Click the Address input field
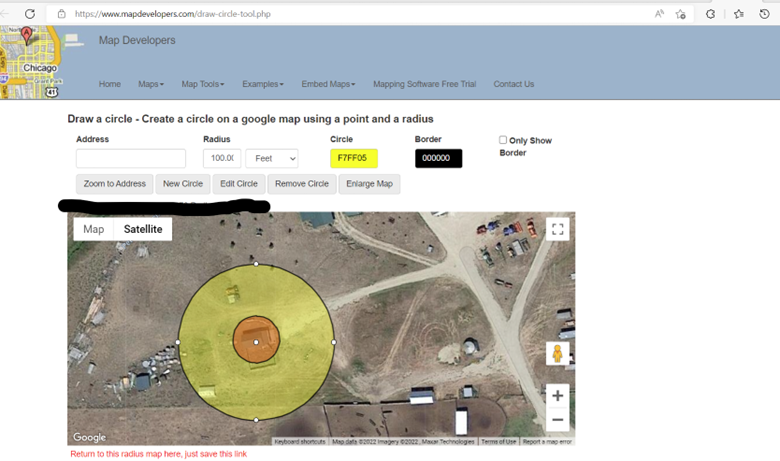Viewport: 780px width, 461px height. pos(131,158)
